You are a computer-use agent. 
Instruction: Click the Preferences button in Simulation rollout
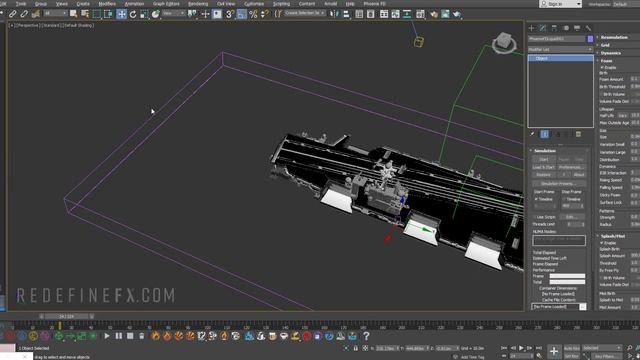pos(571,167)
